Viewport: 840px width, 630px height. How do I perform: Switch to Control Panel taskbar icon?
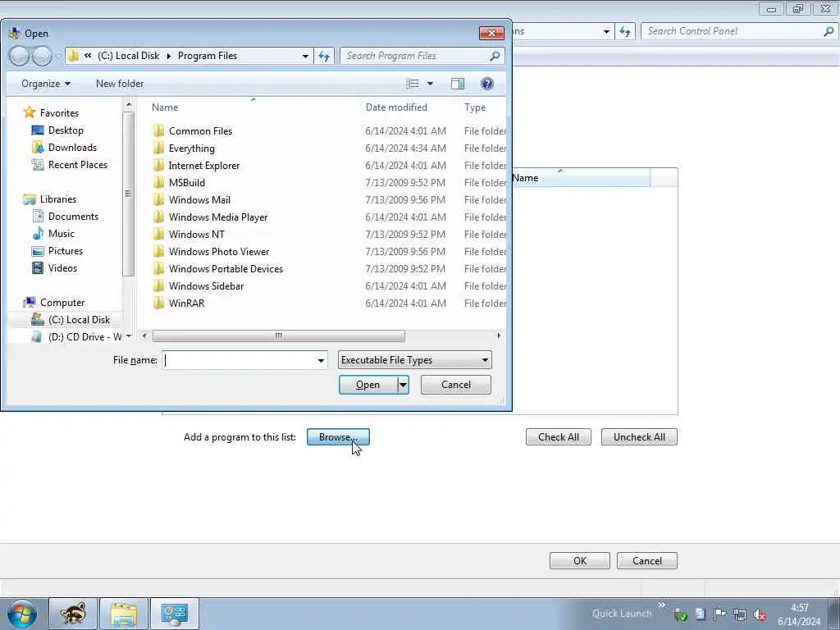coord(175,614)
